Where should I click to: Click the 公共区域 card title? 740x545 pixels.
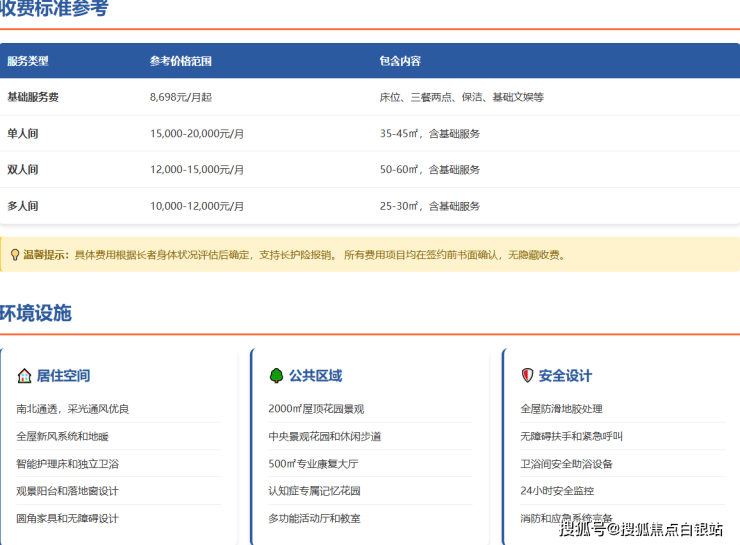point(315,376)
